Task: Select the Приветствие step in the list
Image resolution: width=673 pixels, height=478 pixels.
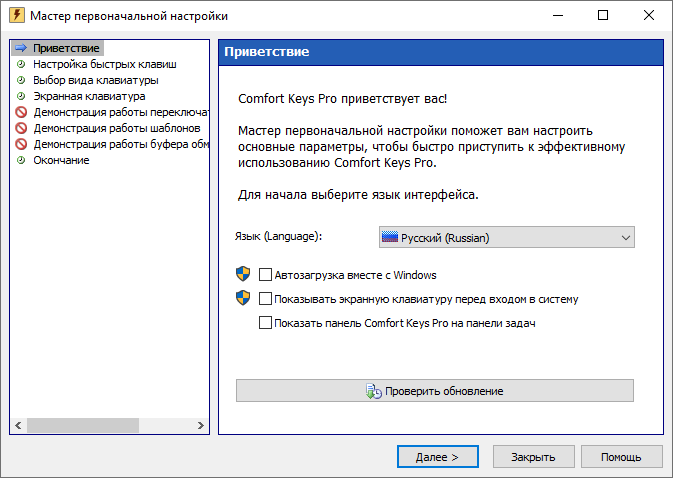Action: point(66,48)
